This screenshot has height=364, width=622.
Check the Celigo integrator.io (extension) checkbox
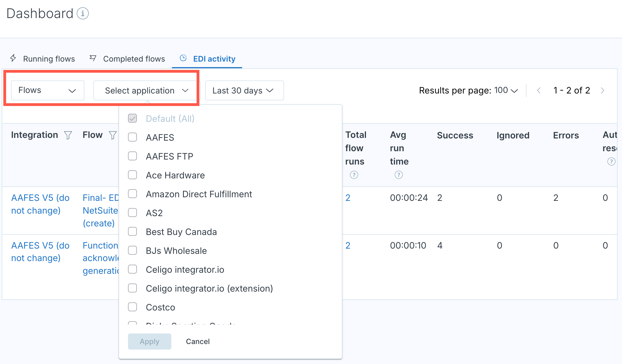132,288
